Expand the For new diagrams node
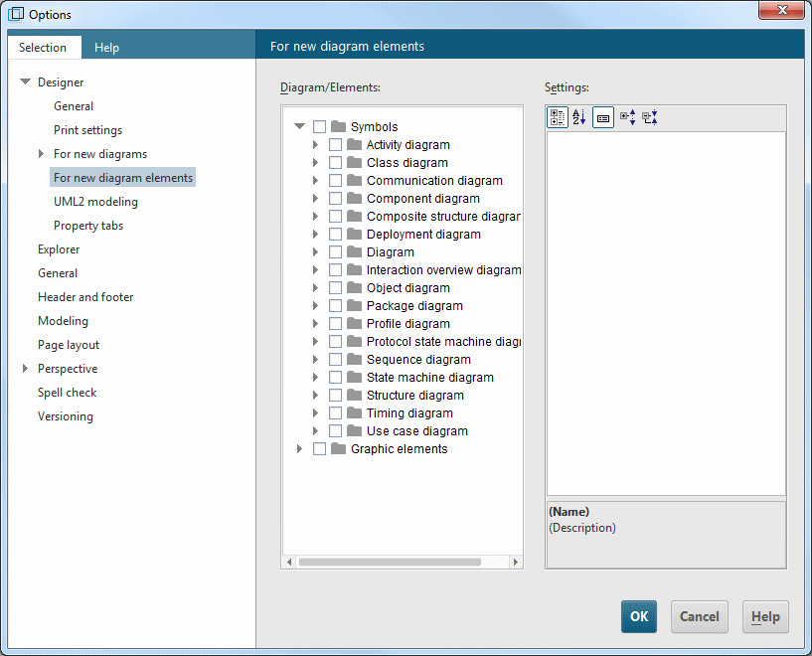 pyautogui.click(x=41, y=153)
